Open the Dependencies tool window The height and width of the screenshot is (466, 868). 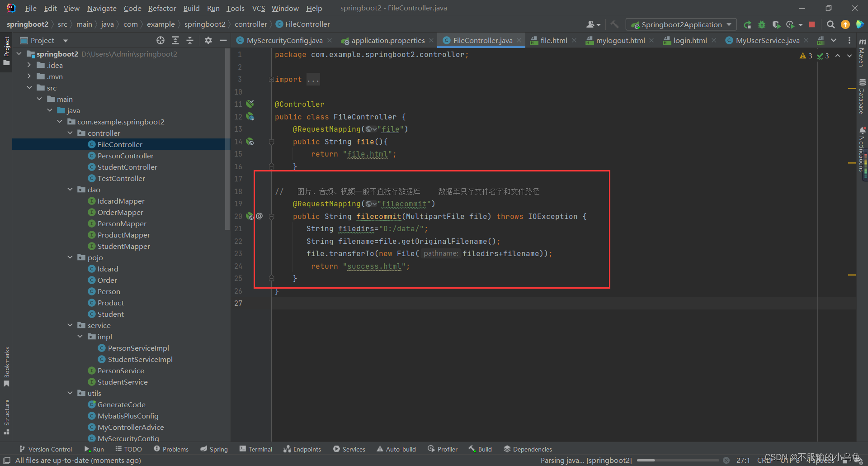click(528, 449)
